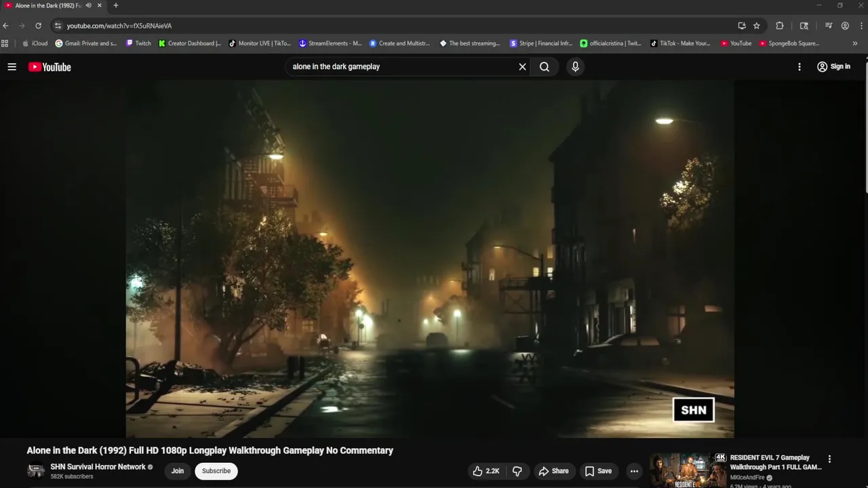Open the StreamElements bookmark
Viewport: 868px width, 488px height.
(x=330, y=43)
